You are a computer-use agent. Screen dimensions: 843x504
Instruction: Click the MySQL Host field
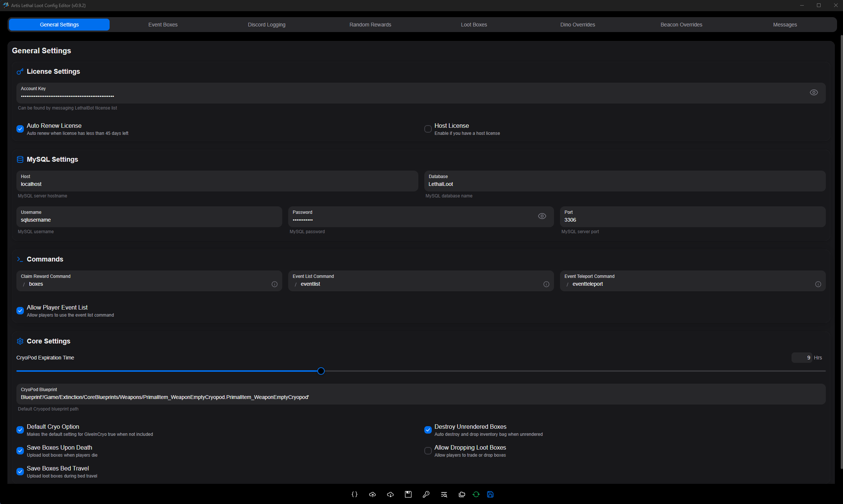click(217, 181)
